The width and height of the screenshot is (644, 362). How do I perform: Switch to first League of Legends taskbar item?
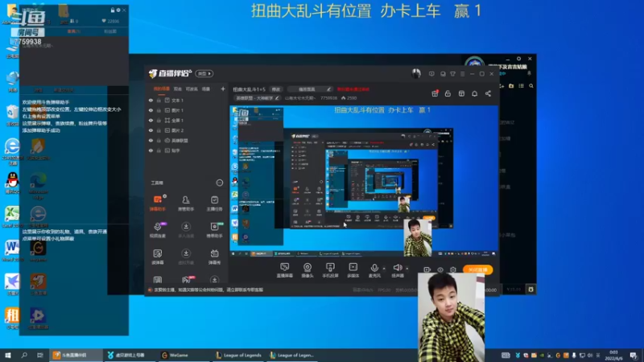click(x=238, y=355)
